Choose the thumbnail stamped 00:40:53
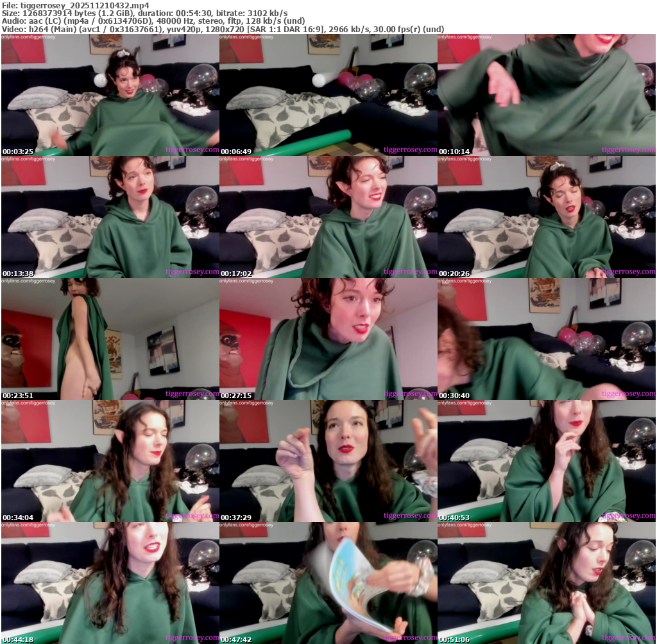 click(547, 461)
